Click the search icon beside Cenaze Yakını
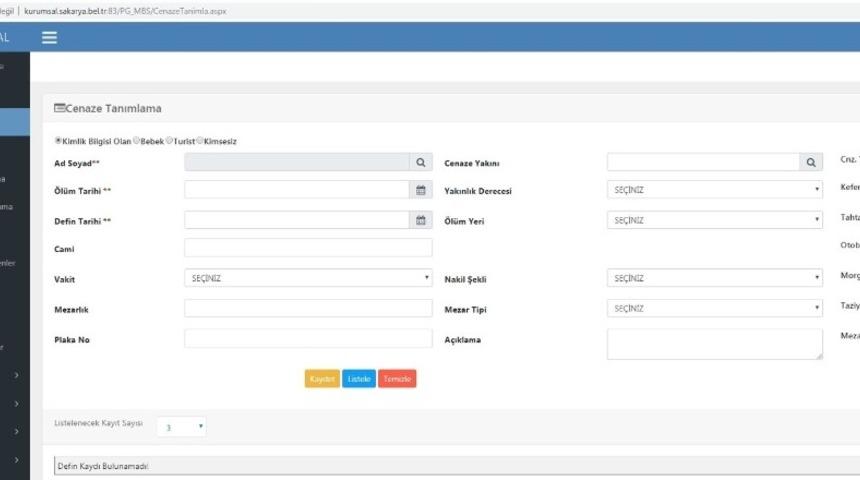 point(811,162)
